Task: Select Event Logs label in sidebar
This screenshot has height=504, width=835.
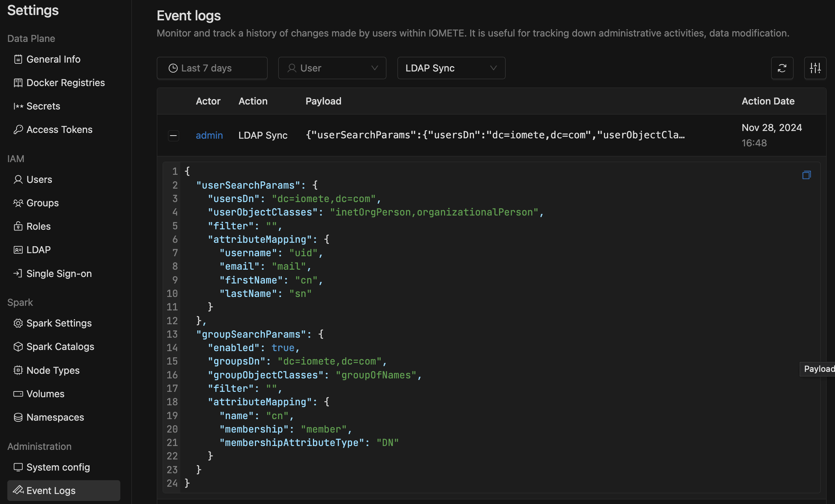Action: [51, 491]
